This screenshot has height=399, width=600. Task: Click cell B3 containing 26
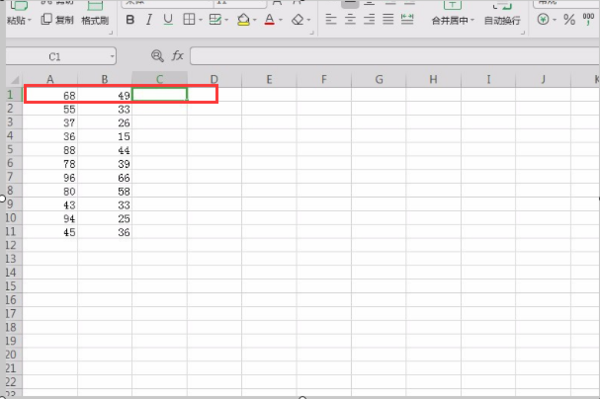pos(105,123)
